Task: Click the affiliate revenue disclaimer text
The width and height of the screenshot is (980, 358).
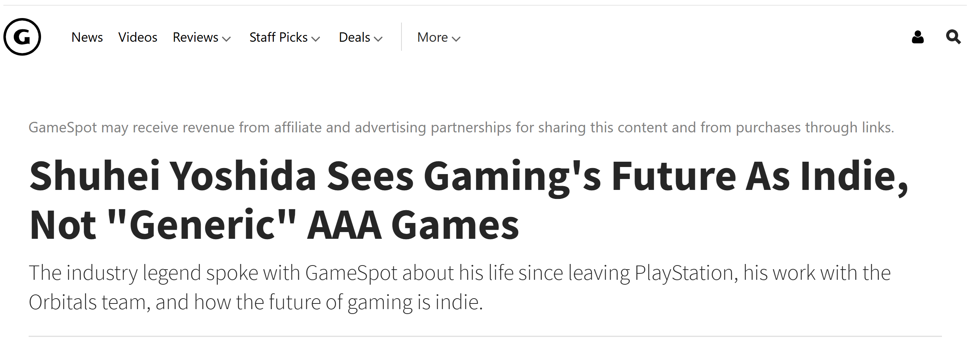Action: click(x=461, y=127)
